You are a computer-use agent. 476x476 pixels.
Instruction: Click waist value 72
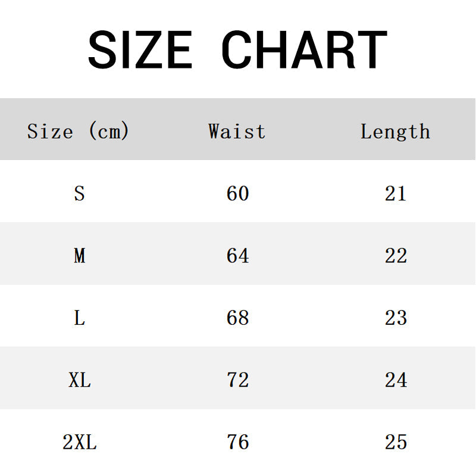click(x=237, y=380)
